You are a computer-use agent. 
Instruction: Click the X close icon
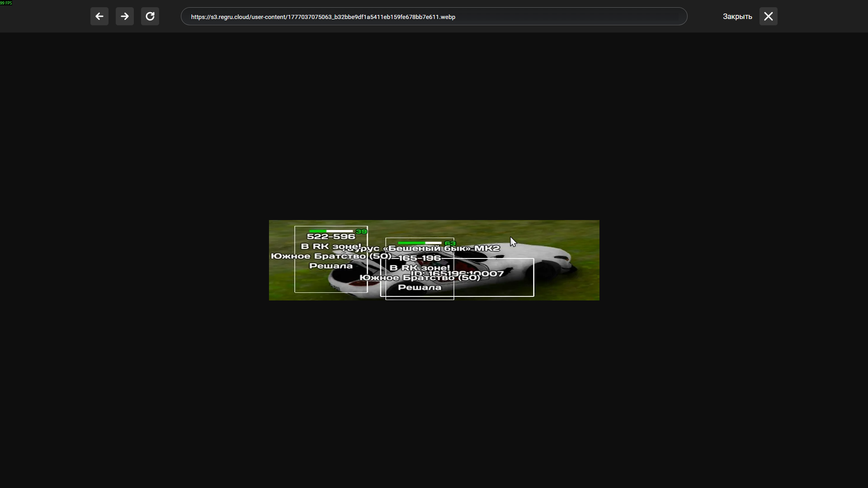(x=768, y=17)
